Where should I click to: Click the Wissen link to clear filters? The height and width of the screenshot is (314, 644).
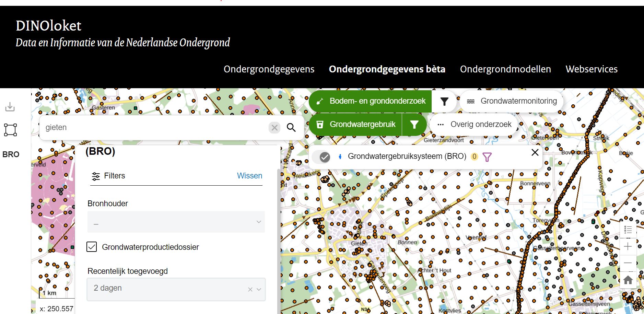pos(249,176)
